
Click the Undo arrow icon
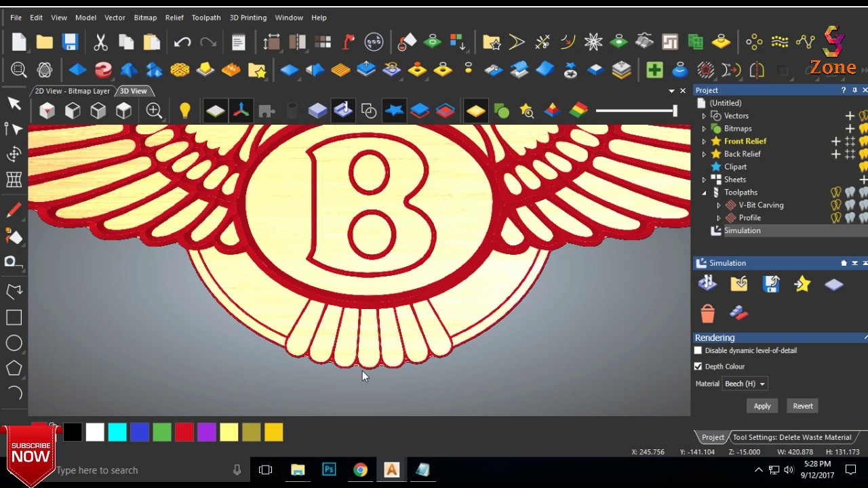coord(182,42)
